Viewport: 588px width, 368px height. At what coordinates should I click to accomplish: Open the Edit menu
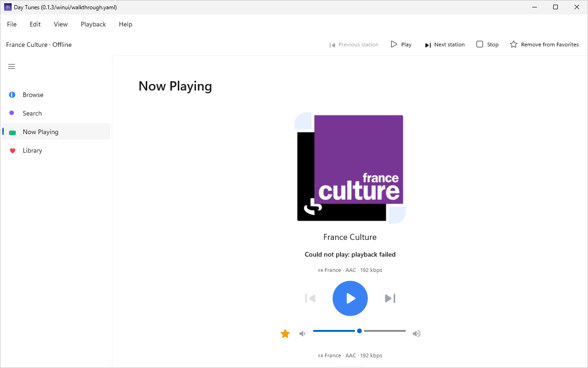[35, 24]
